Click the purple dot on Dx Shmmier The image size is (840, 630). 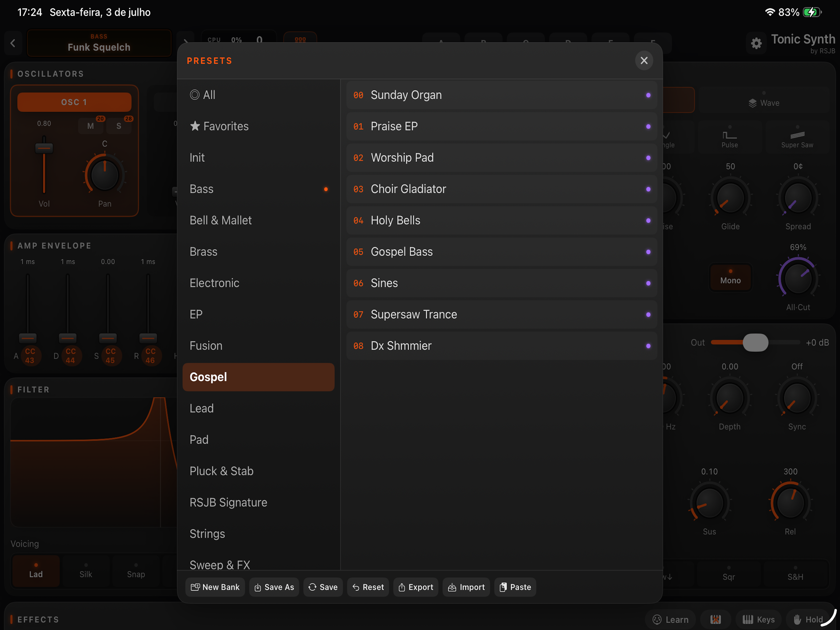[x=648, y=346]
